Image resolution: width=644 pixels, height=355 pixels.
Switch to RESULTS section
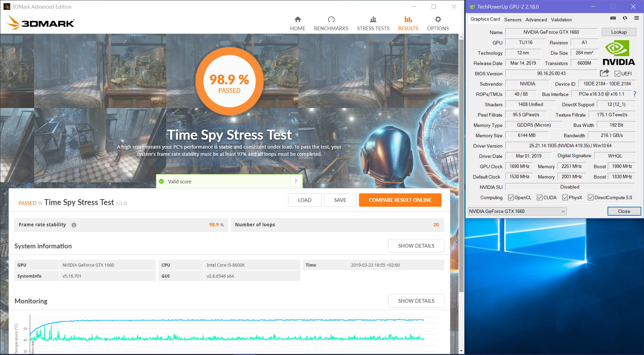click(408, 23)
